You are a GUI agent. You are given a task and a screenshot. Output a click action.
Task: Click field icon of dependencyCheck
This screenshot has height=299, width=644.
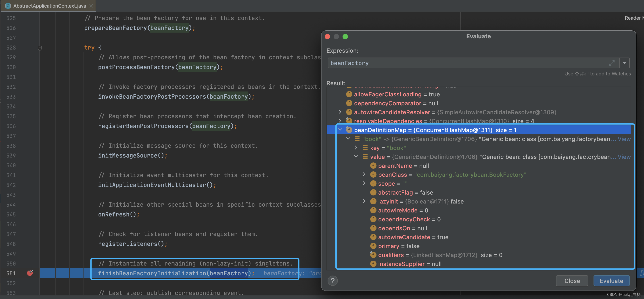coord(373,219)
